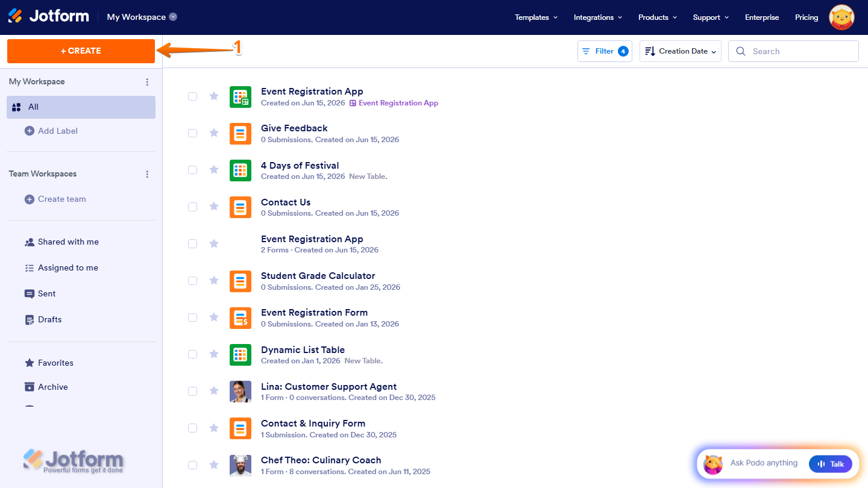Select All in My Workspace sidebar
Viewport: 868px width, 488px height.
(x=81, y=107)
